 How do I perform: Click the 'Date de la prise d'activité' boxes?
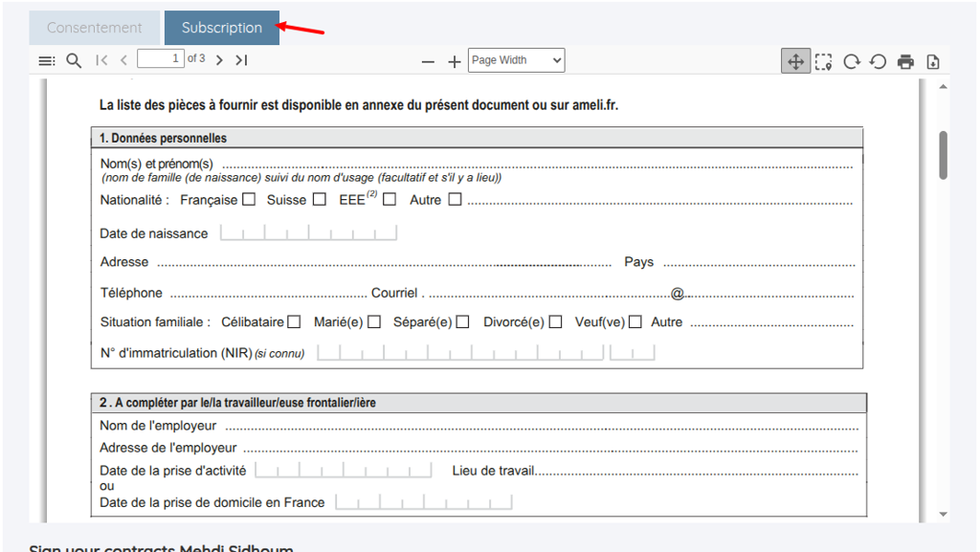(344, 470)
